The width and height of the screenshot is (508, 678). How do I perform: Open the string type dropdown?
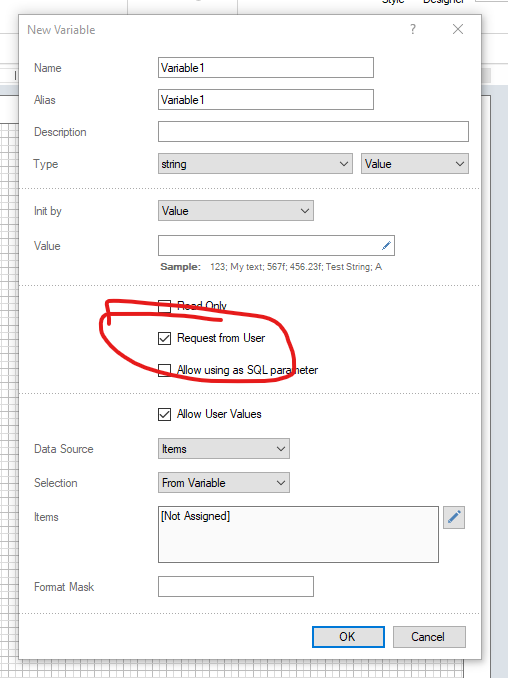(255, 164)
